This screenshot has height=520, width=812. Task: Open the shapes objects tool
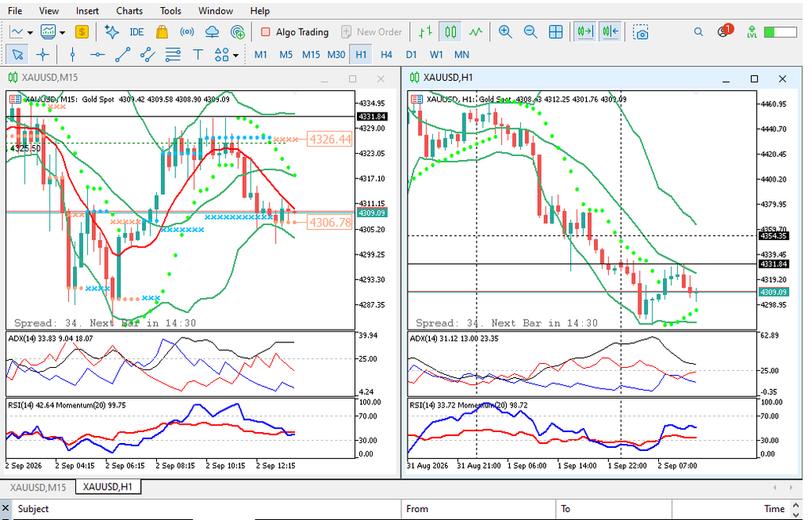[222, 55]
